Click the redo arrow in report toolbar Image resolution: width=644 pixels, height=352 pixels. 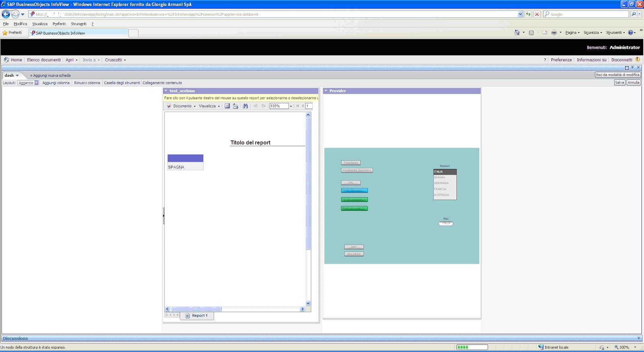(x=264, y=106)
